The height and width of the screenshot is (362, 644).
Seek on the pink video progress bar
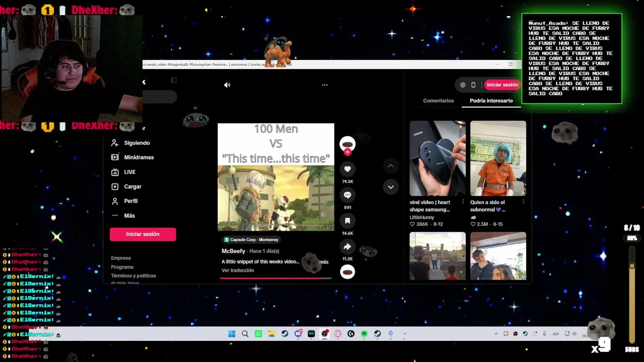[x=276, y=278]
